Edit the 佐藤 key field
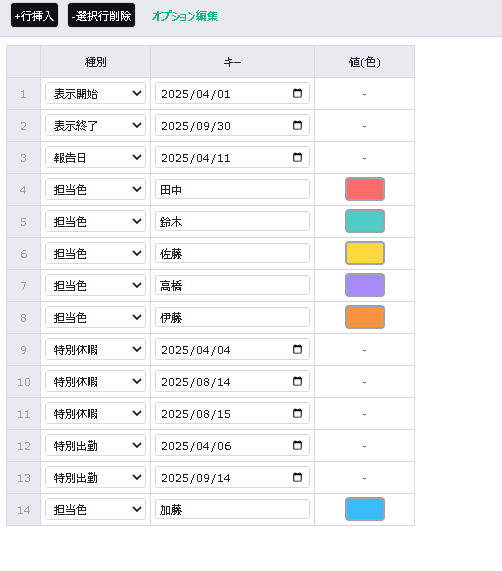Viewport: 502px width, 571px height. (x=232, y=253)
